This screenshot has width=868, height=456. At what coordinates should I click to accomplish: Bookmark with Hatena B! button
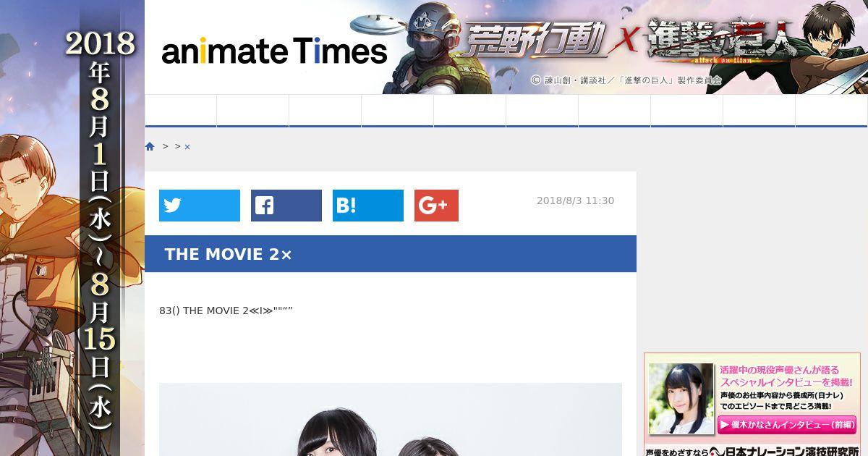pyautogui.click(x=368, y=206)
